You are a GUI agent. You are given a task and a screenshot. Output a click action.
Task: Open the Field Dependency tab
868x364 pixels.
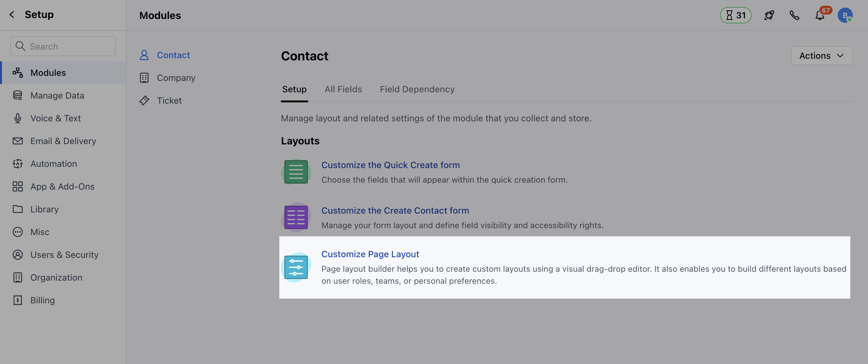coord(417,89)
